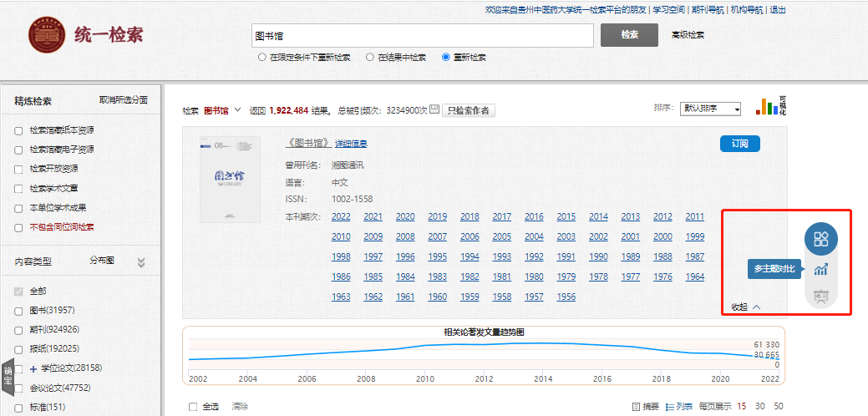This screenshot has width=868, height=416.
Task: Open the 可视化 bar chart icon
Action: point(767,106)
